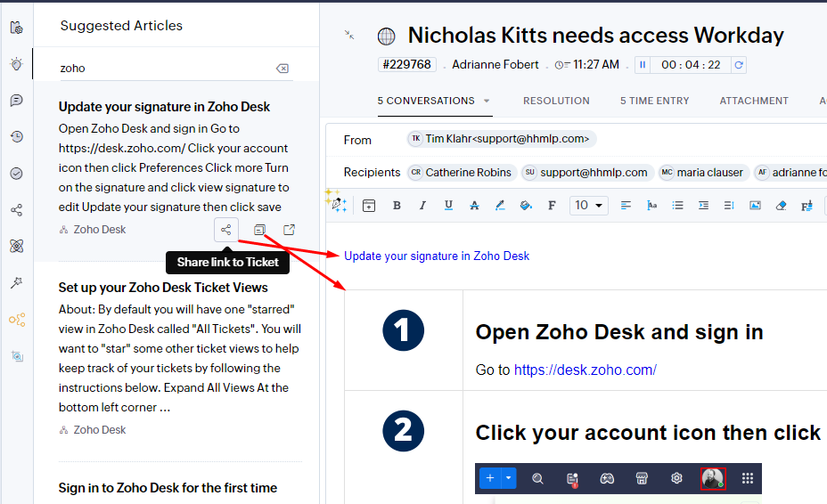Open the chat bubble sidebar icon
The height and width of the screenshot is (504, 827).
click(x=16, y=100)
